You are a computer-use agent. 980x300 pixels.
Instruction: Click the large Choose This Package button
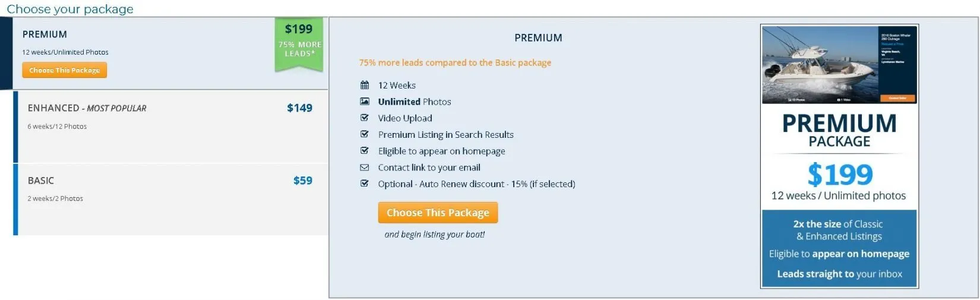438,213
